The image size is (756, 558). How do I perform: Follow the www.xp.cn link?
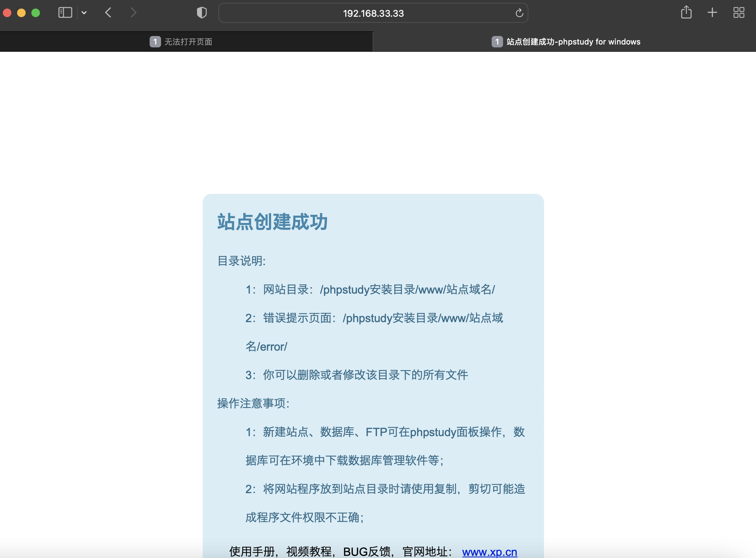[490, 552]
